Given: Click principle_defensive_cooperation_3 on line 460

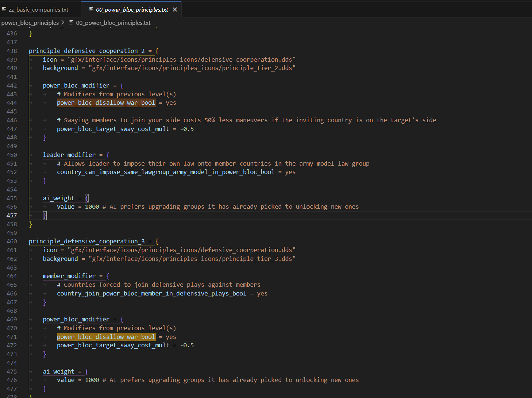Looking at the screenshot, I should pos(87,241).
